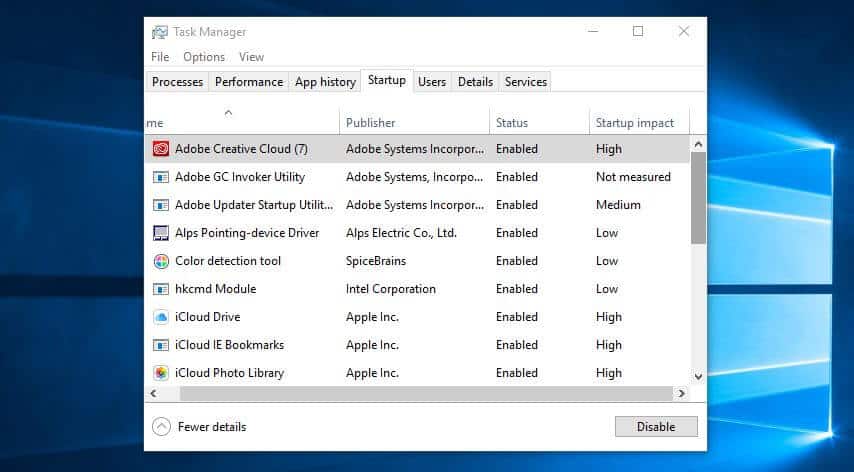
Task: Click the sort arrow above Name column
Action: pos(228,112)
